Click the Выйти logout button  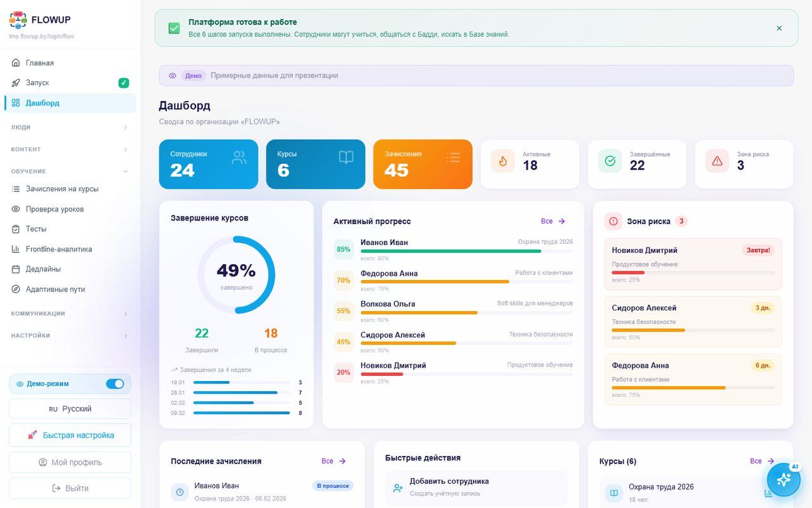point(70,488)
